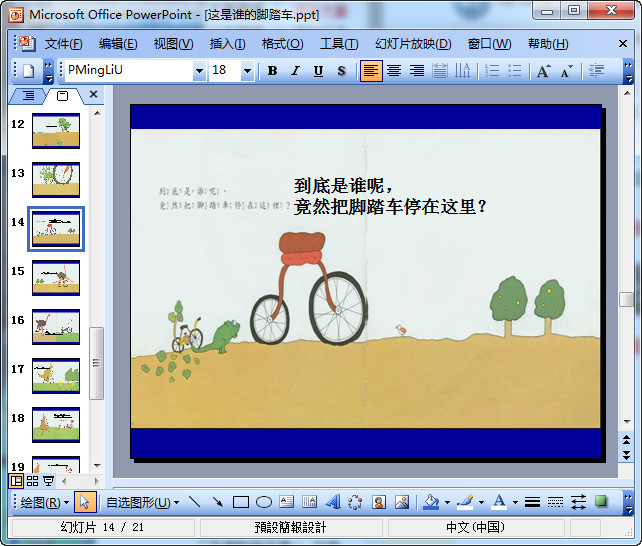Image resolution: width=642 pixels, height=546 pixels.
Task: Decrease font size with small A
Action: [567, 71]
